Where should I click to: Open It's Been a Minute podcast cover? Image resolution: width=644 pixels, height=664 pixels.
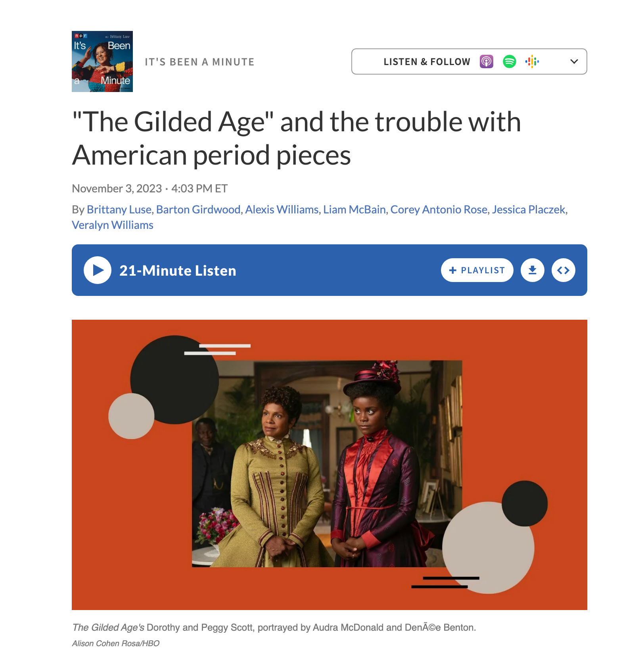tap(102, 61)
